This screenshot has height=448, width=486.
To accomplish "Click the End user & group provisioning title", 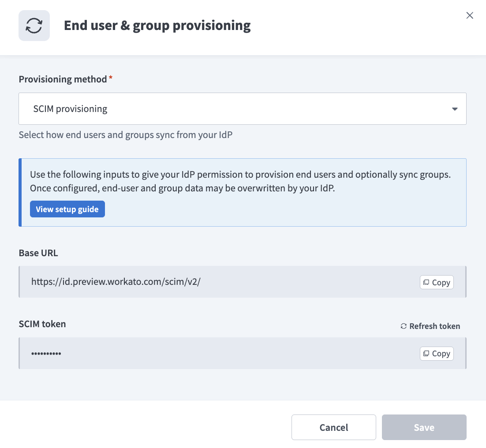I will click(x=157, y=25).
